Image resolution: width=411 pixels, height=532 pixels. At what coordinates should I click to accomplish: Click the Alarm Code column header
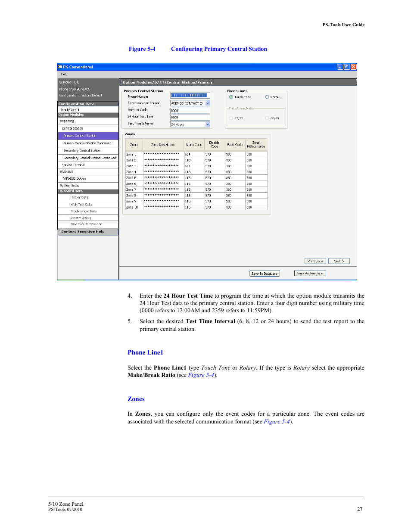coord(194,145)
